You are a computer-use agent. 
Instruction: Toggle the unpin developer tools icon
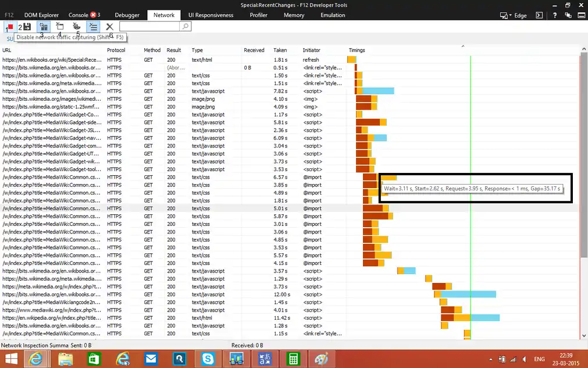coord(567,16)
